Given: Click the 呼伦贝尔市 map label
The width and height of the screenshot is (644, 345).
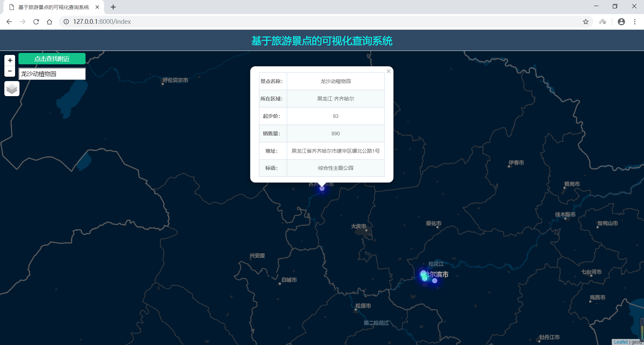Looking at the screenshot, I should tap(175, 80).
